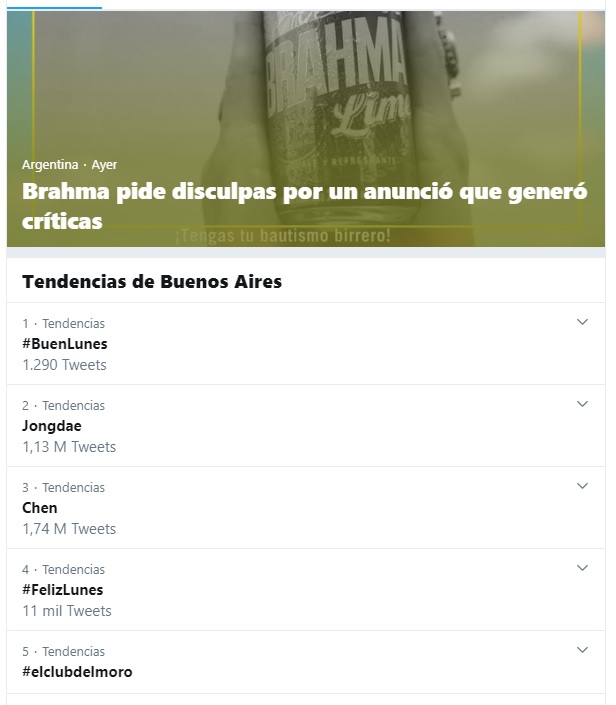Click the chevron arrow next to Chen

pos(583,486)
